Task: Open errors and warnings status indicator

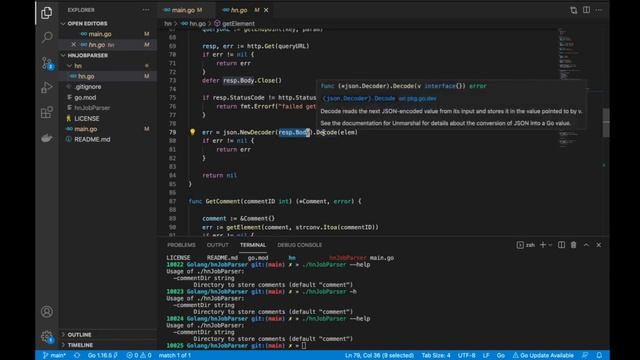Action: pyautogui.click(x=139, y=355)
